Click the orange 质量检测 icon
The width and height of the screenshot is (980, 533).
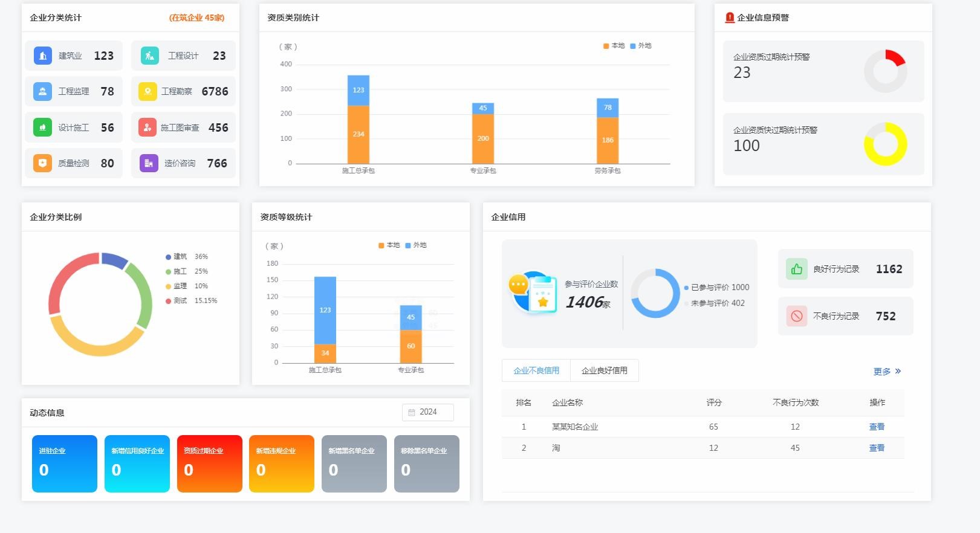click(x=42, y=163)
